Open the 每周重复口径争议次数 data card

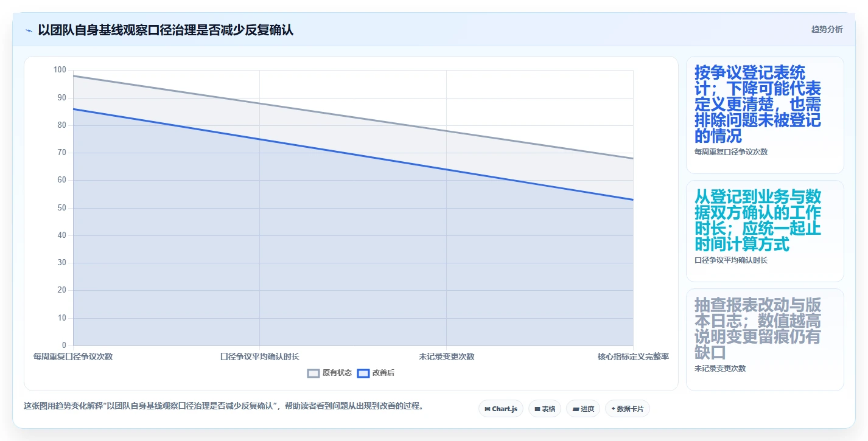pyautogui.click(x=765, y=115)
